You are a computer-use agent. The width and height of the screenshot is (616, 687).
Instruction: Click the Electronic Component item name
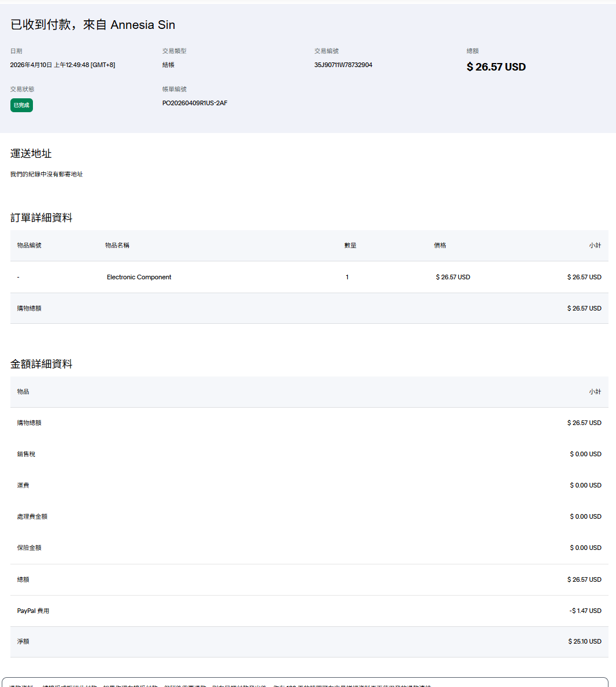coord(139,277)
